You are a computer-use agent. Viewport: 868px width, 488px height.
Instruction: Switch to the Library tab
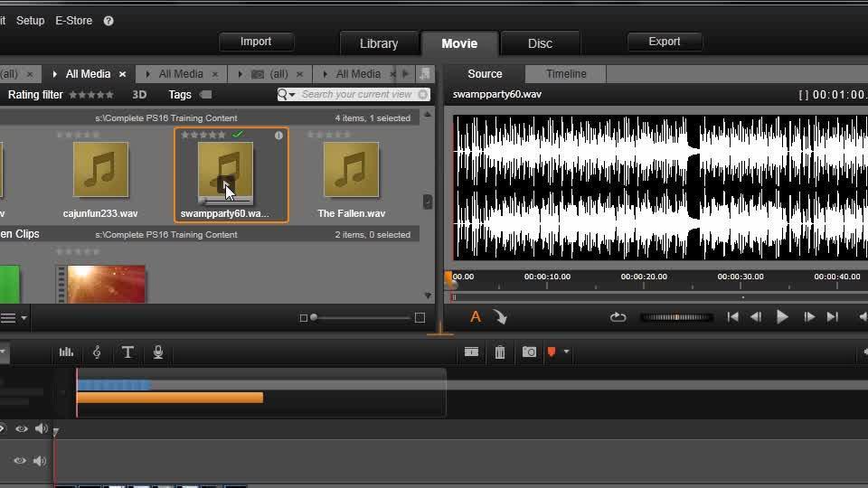click(x=379, y=43)
